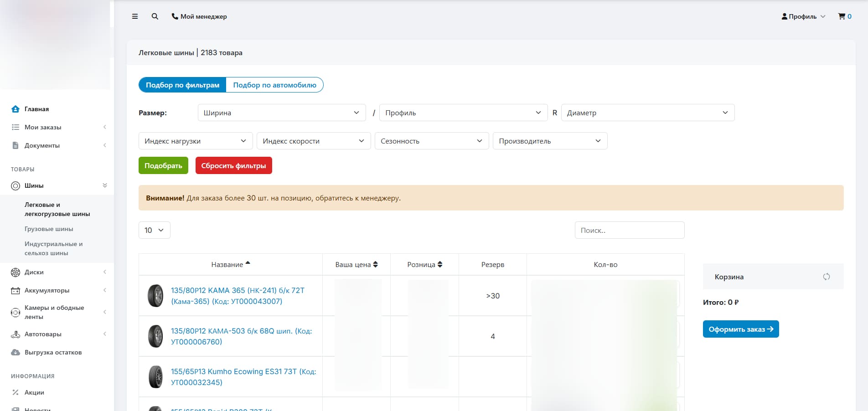Open the Сезонность dropdown
This screenshot has width=868, height=411.
[x=432, y=141]
